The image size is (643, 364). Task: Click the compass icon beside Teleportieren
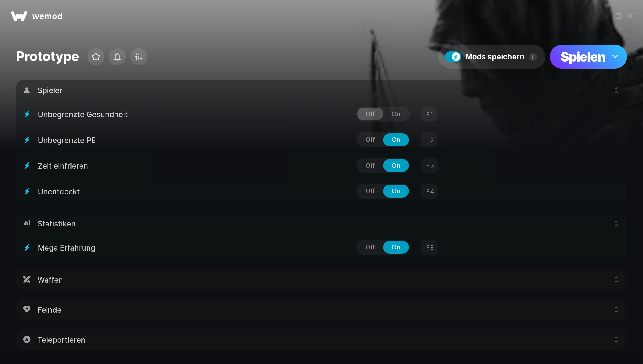pyautogui.click(x=27, y=339)
